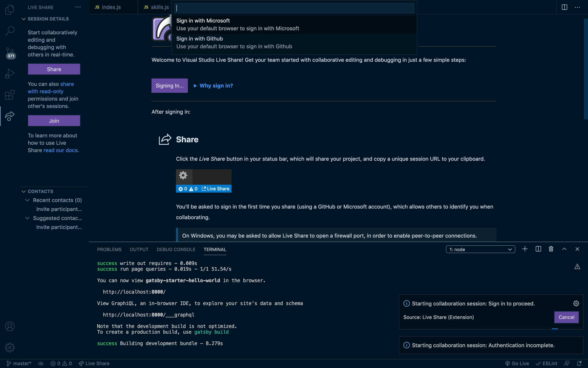Open the Accounts icon in activity bar
Viewport: 588px width, 368px height.
pos(10,326)
